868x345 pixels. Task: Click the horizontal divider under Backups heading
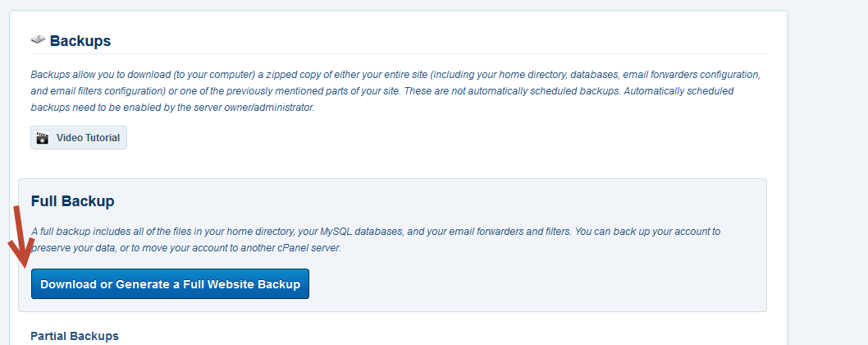399,53
